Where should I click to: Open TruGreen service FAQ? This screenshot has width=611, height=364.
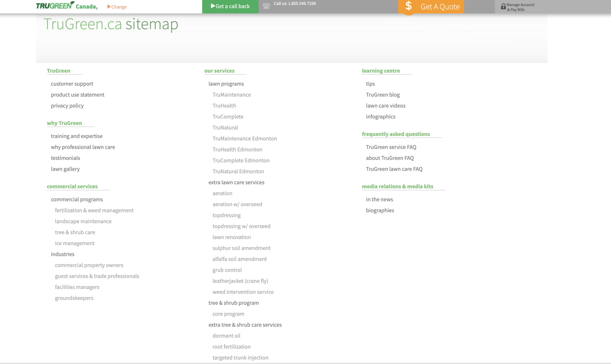pyautogui.click(x=391, y=147)
